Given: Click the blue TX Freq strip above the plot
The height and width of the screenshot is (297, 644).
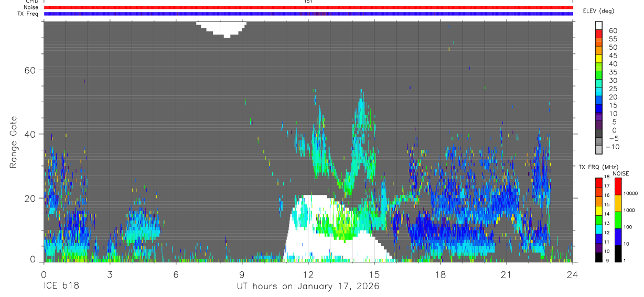Looking at the screenshot, I should (308, 14).
